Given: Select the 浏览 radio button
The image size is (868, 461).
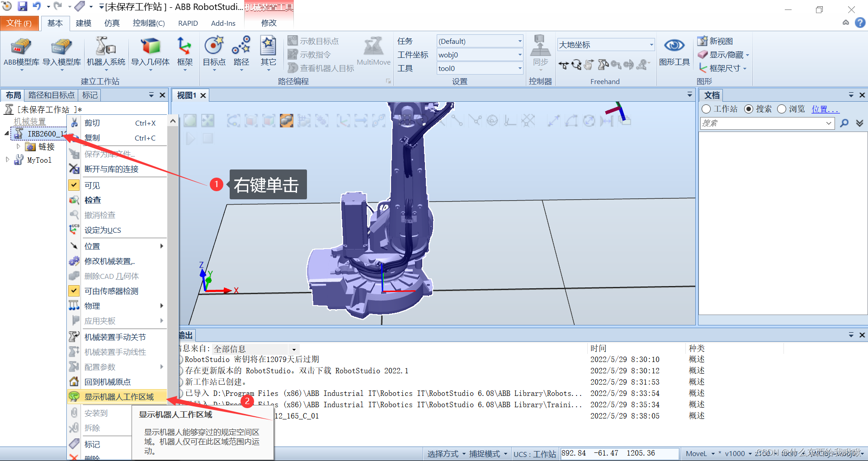Looking at the screenshot, I should [x=782, y=109].
